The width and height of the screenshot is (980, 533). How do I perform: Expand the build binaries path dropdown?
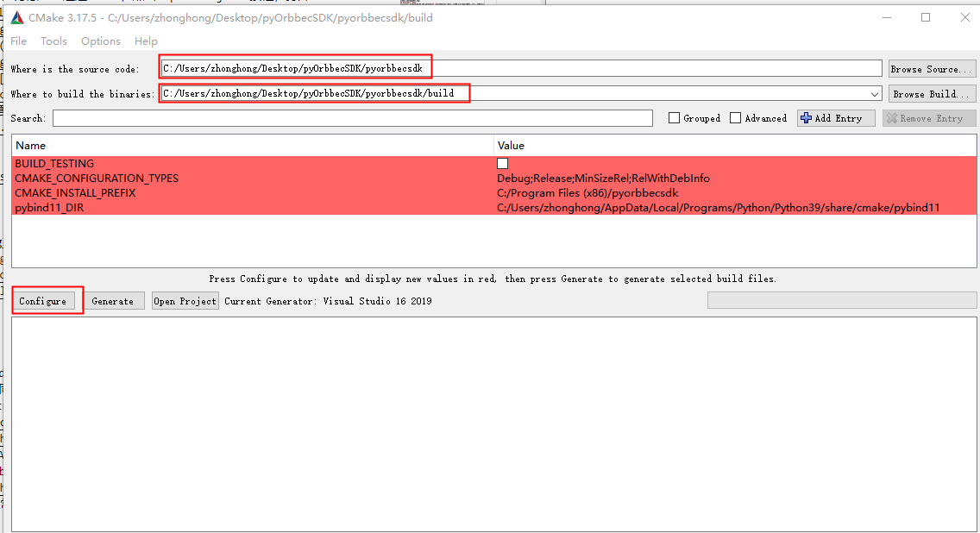(875, 94)
